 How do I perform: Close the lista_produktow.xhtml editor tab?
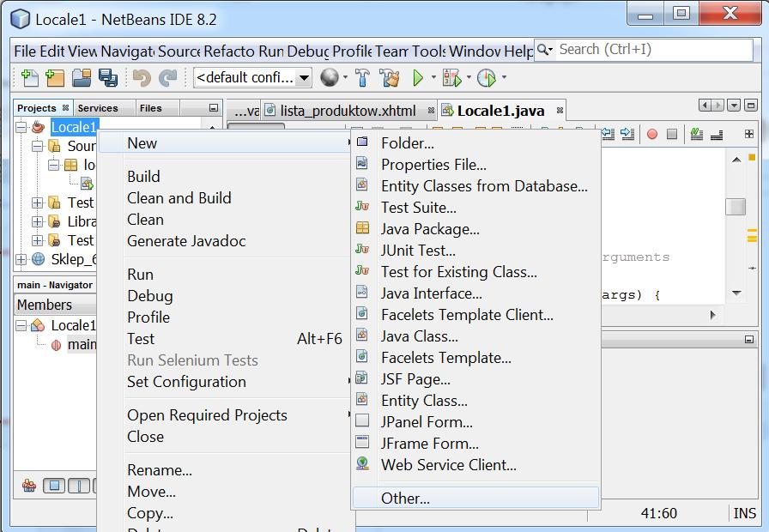coord(431,111)
